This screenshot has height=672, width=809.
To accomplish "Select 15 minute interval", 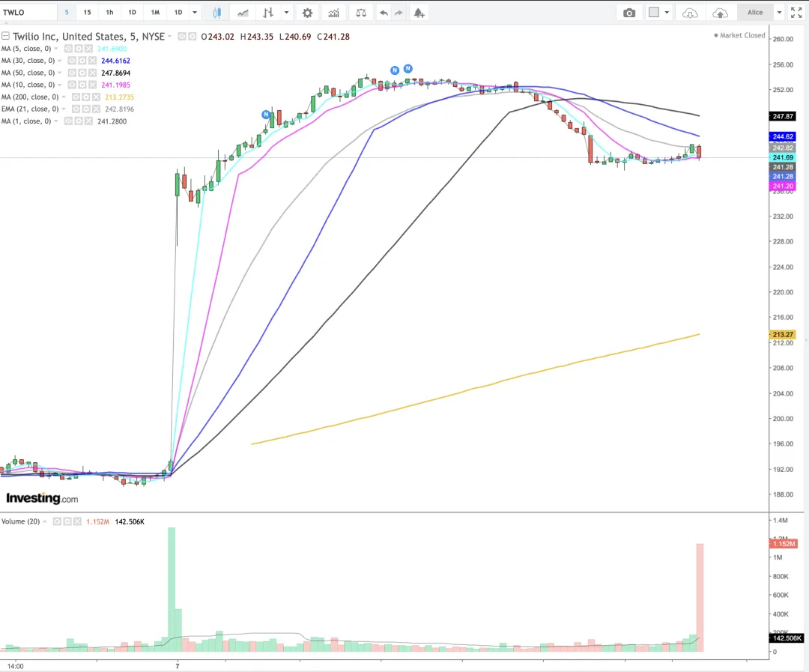I will [87, 13].
